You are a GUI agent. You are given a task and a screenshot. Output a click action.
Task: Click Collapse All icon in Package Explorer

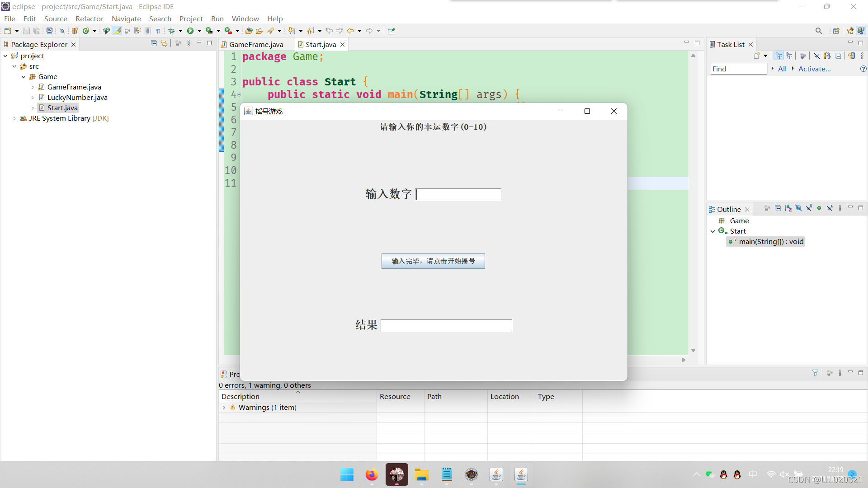pos(154,43)
